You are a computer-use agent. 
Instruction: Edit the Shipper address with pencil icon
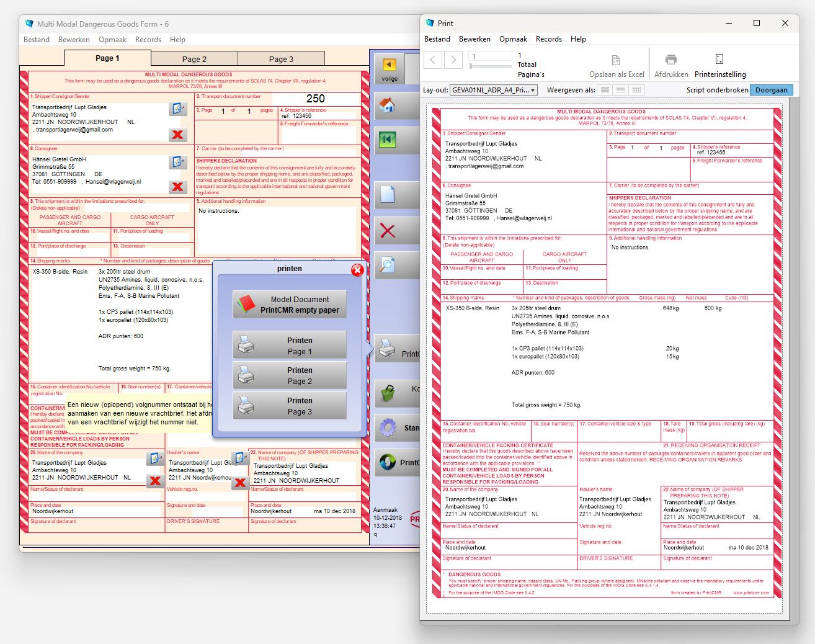178,109
